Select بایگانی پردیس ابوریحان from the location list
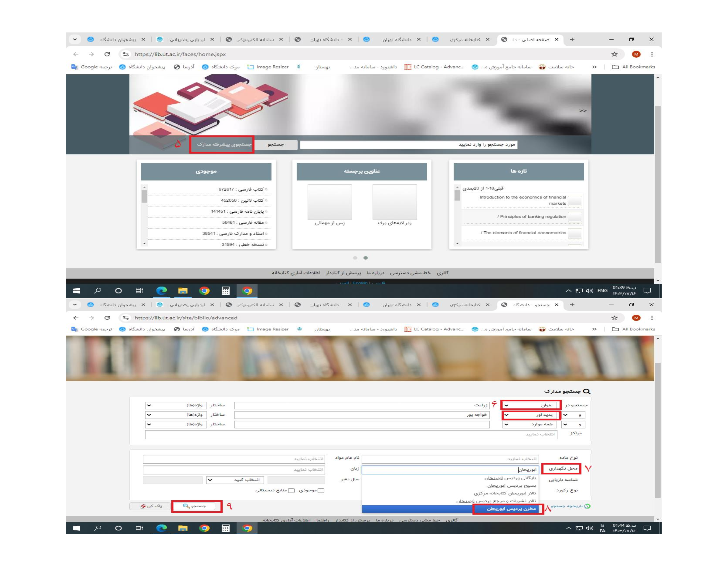 coord(450,478)
